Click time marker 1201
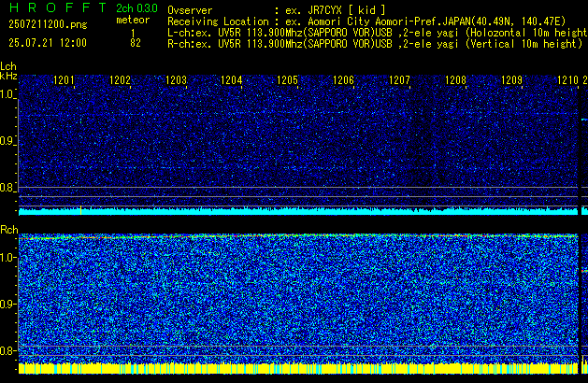The image size is (588, 383). tap(64, 80)
